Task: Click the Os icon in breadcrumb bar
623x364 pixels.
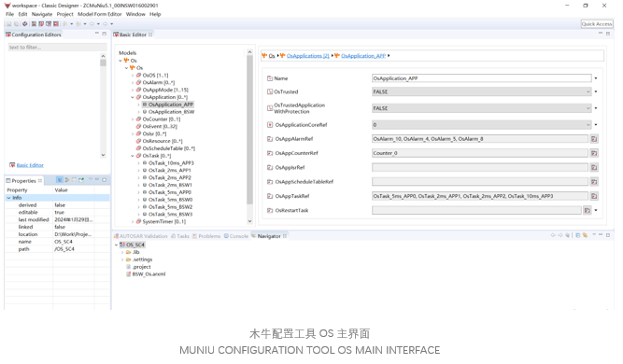Action: tap(265, 56)
